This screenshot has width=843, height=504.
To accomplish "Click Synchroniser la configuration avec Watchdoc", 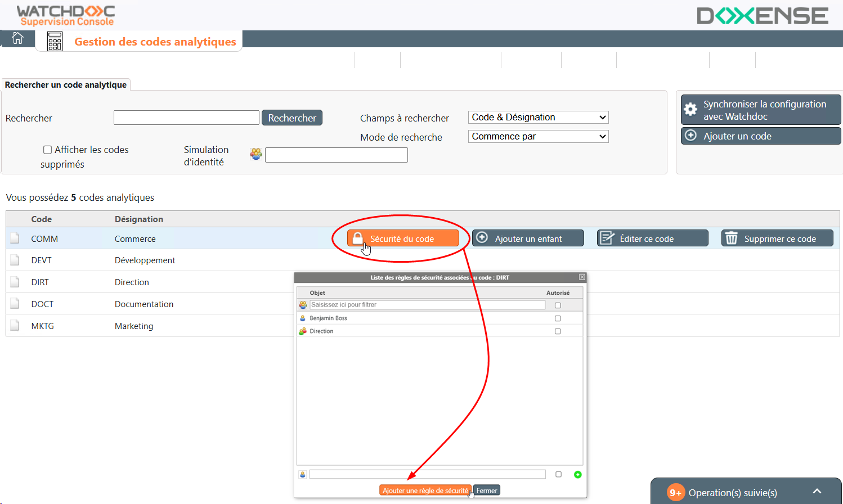I will pos(761,110).
